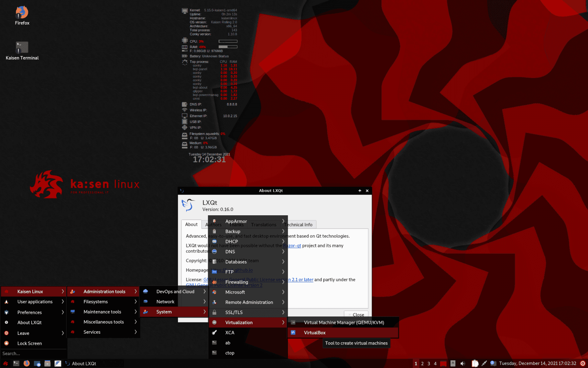Click the Close button in About LXQt dialog
This screenshot has width=588, height=368.
tap(356, 315)
